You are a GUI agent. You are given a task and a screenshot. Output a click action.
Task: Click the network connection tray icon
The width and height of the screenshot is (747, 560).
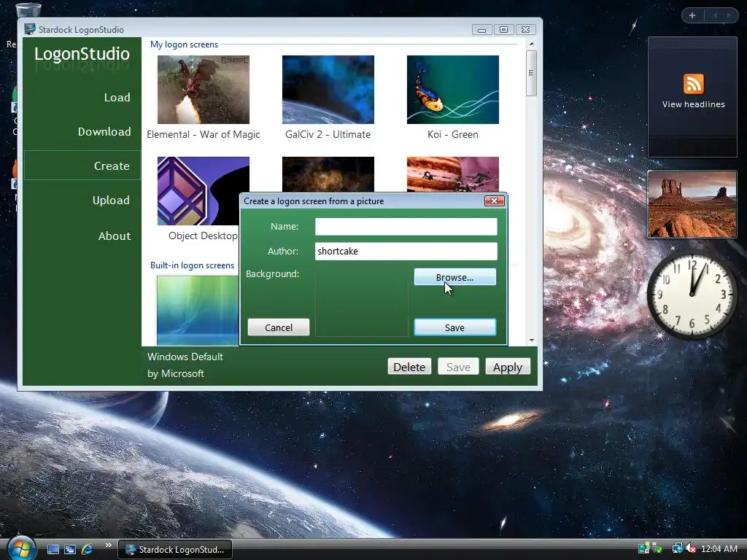click(677, 548)
